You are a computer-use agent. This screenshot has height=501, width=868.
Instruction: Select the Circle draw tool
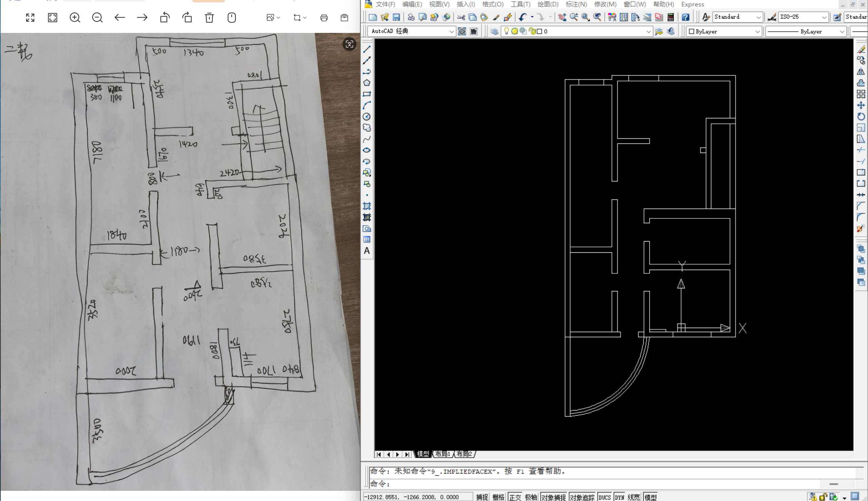(x=367, y=117)
